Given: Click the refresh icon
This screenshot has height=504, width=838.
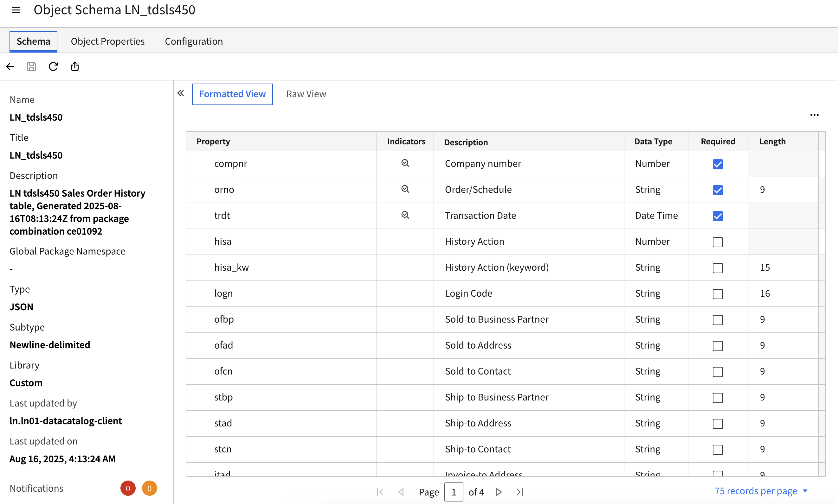Looking at the screenshot, I should 53,66.
